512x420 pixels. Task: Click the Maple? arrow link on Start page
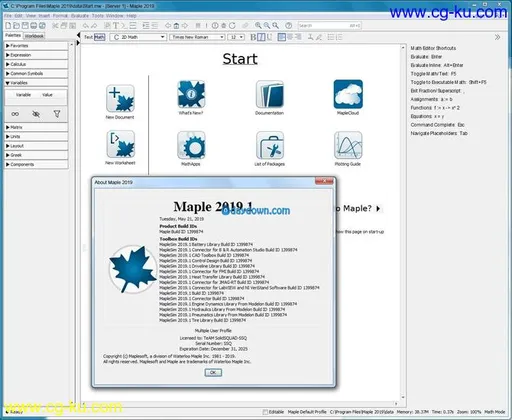click(x=378, y=209)
